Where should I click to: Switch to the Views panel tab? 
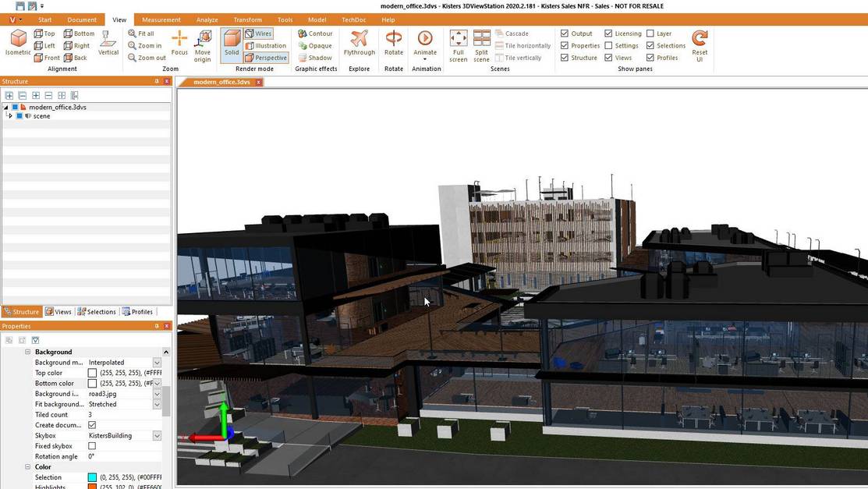pyautogui.click(x=58, y=312)
